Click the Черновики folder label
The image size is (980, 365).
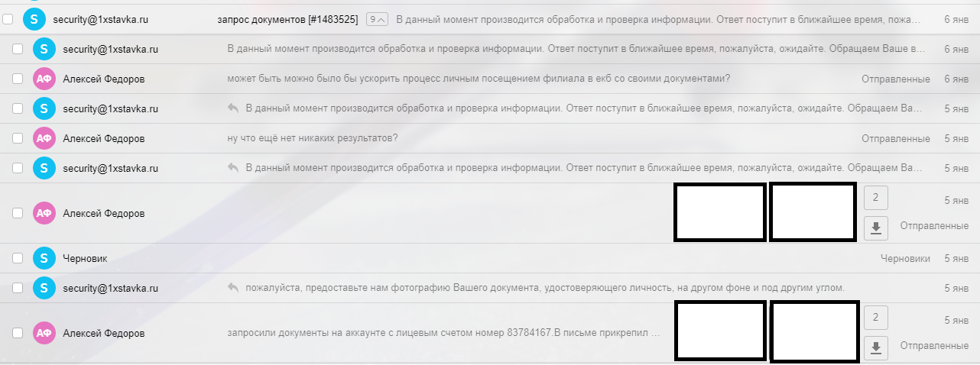(x=905, y=258)
